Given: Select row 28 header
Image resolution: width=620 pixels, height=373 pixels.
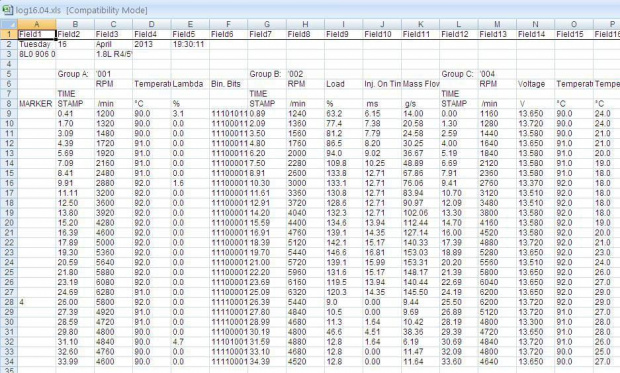Looking at the screenshot, I should coord(9,302).
